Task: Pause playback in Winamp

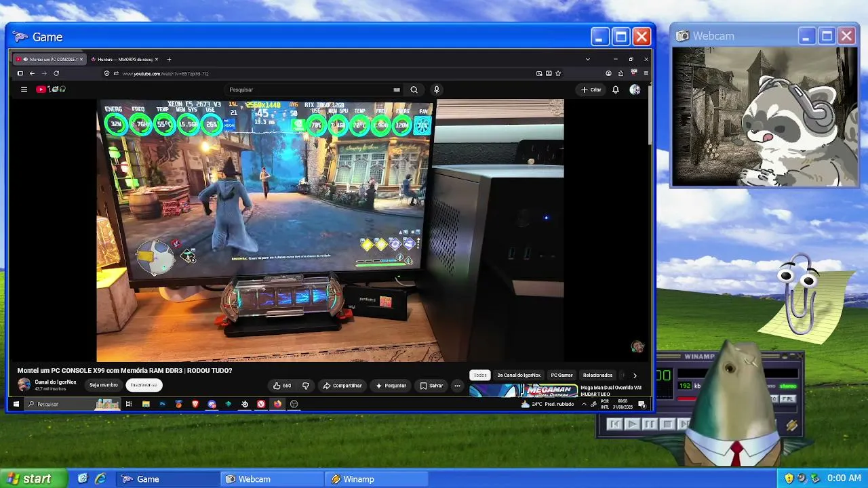Action: (x=650, y=424)
